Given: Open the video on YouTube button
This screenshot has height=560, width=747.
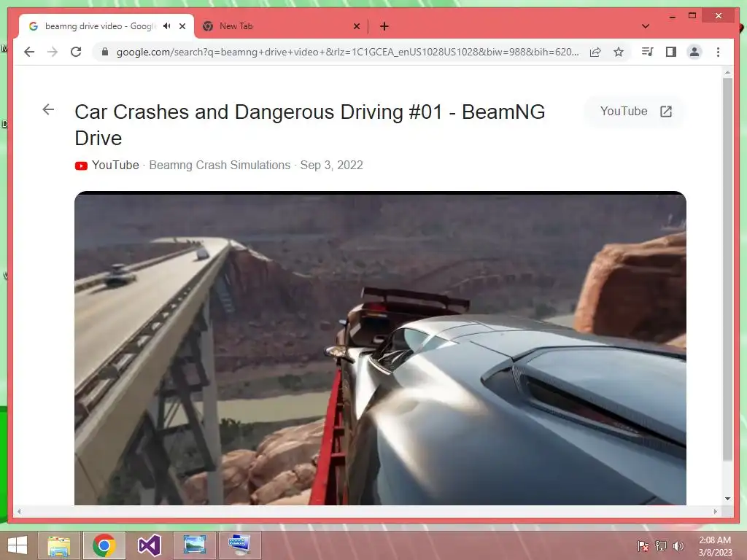Looking at the screenshot, I should click(635, 112).
